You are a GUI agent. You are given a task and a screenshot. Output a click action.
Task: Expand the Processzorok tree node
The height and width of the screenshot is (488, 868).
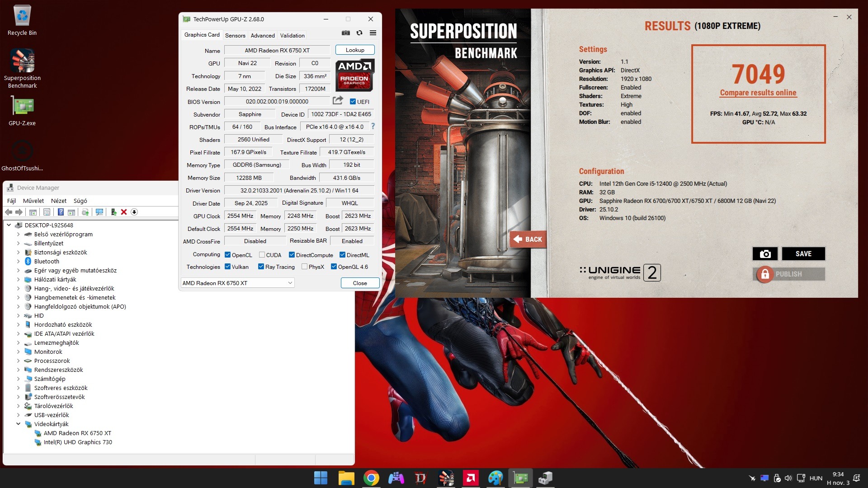pyautogui.click(x=18, y=361)
